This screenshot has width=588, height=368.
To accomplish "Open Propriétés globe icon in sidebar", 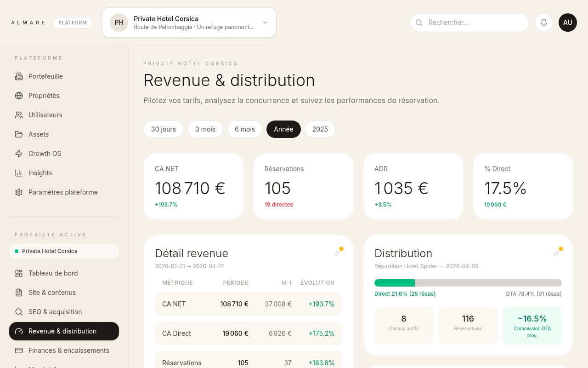I will [x=19, y=96].
